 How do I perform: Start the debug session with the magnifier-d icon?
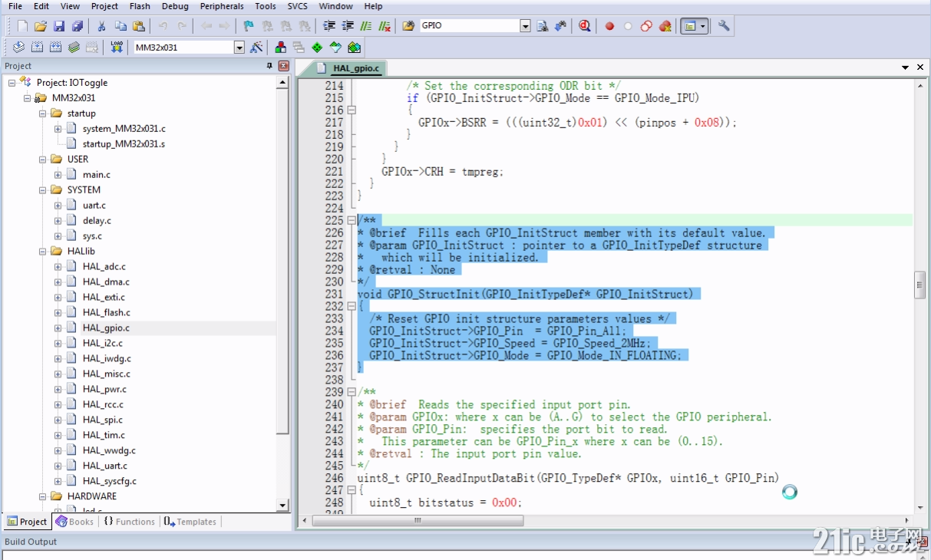click(585, 26)
